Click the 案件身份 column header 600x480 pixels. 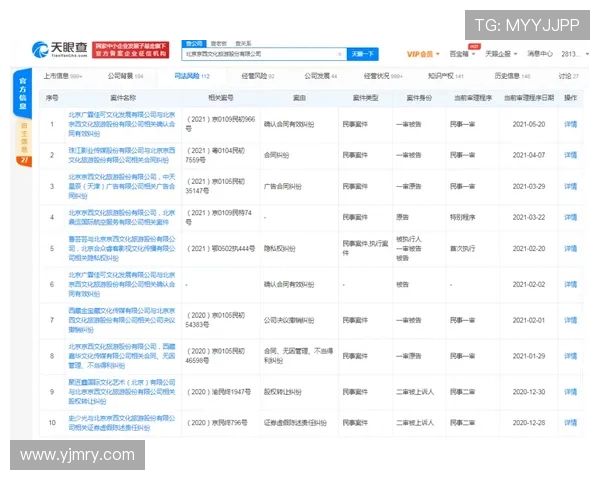[x=419, y=98]
